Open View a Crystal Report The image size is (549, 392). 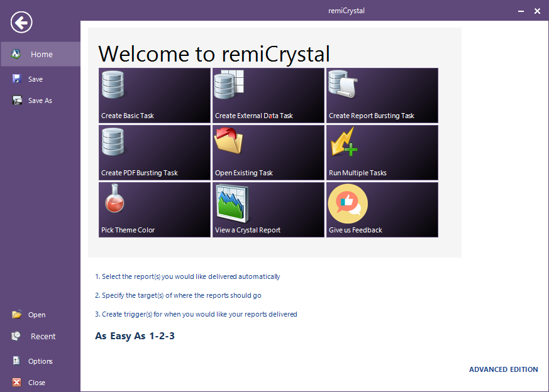pos(268,209)
